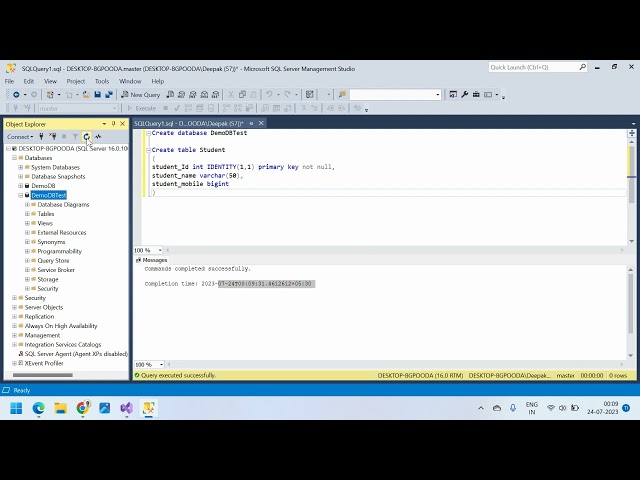Open the Help menu
This screenshot has width=640, height=480.
point(158,81)
